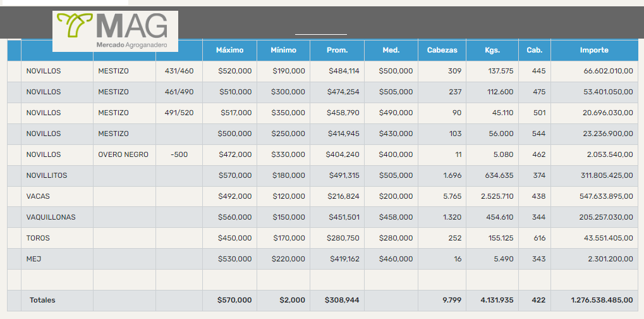
Task: Click the Kgs. column header
Action: [492, 50]
